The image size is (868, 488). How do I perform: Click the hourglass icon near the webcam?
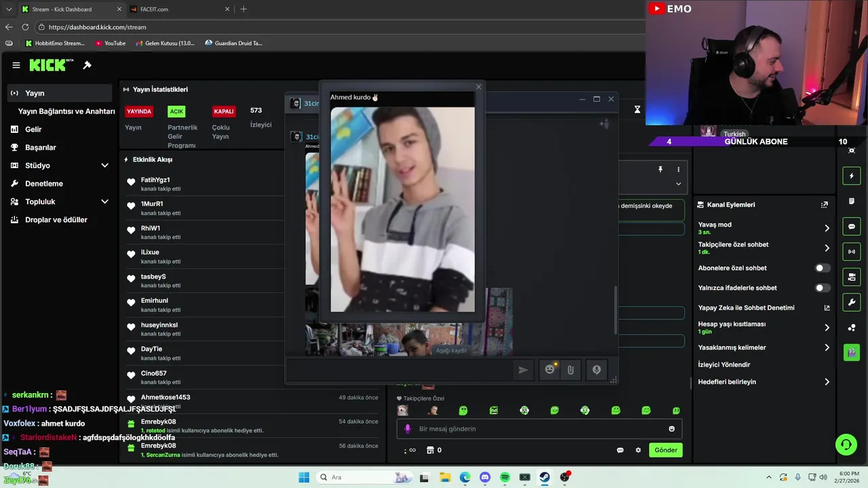[637, 109]
